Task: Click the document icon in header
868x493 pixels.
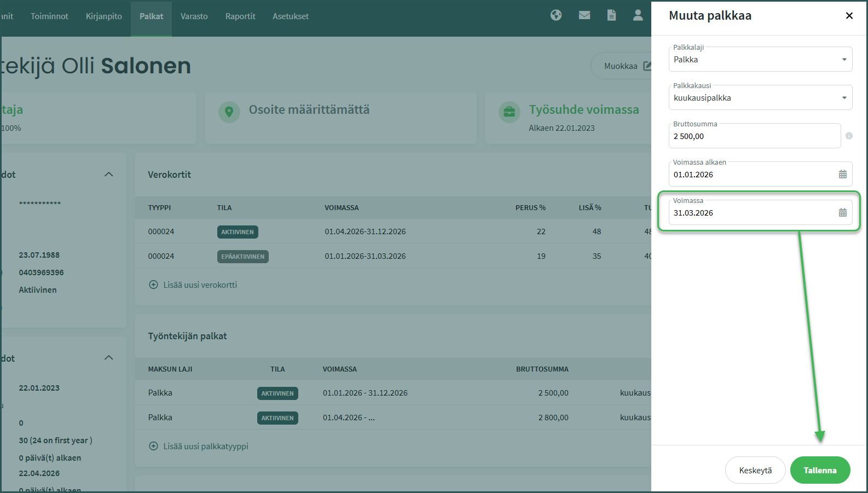Action: tap(611, 15)
